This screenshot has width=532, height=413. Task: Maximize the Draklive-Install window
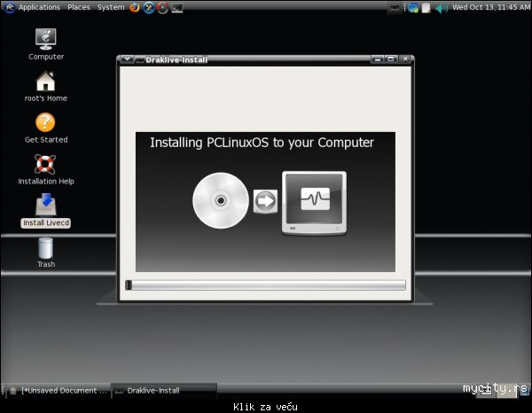pyautogui.click(x=390, y=59)
